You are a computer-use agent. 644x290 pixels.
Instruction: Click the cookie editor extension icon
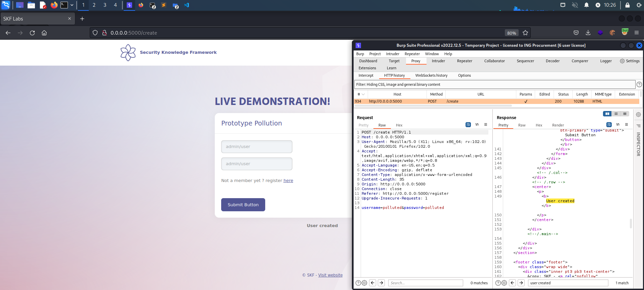612,33
